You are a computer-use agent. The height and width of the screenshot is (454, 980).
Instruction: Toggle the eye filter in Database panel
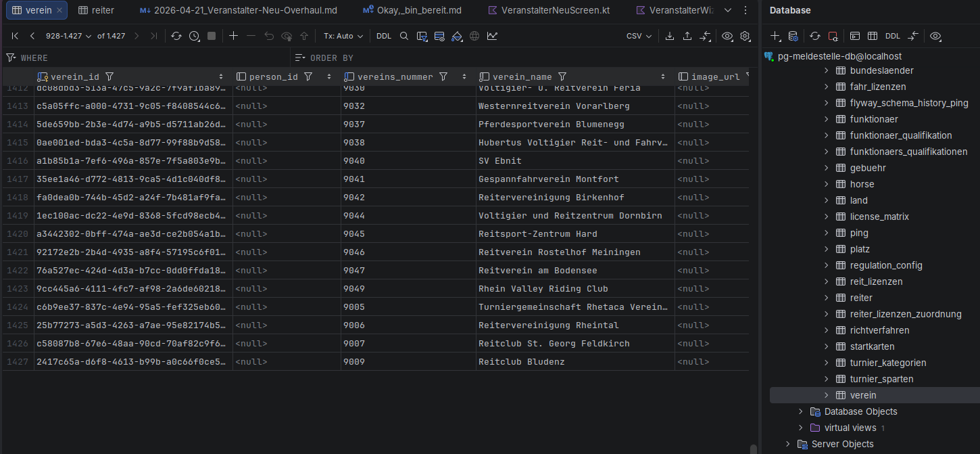pyautogui.click(x=935, y=36)
